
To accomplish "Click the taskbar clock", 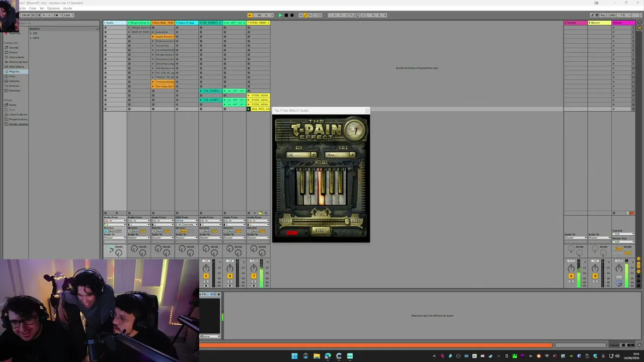I will click(631, 356).
